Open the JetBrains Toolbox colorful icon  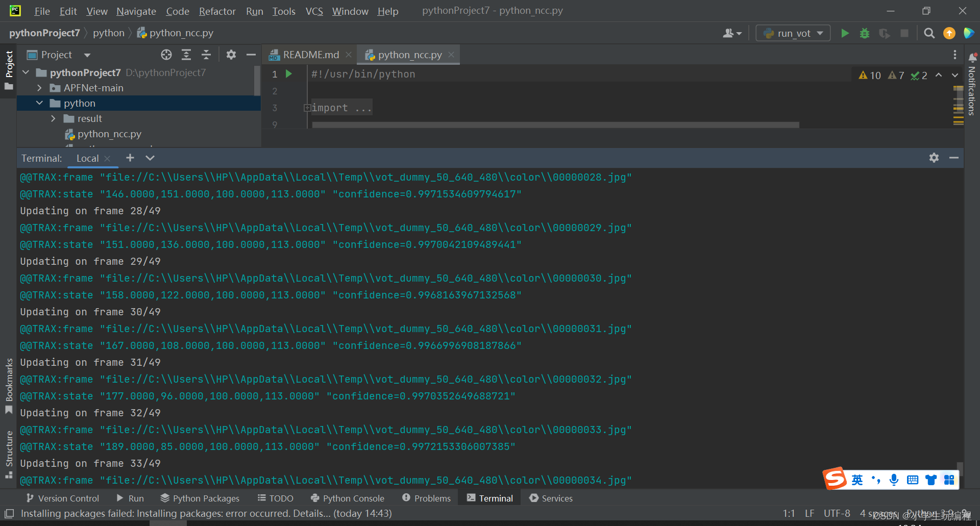(968, 33)
